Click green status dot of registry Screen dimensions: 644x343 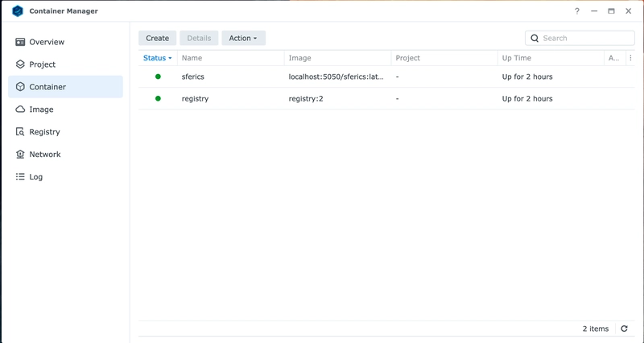[x=158, y=98]
